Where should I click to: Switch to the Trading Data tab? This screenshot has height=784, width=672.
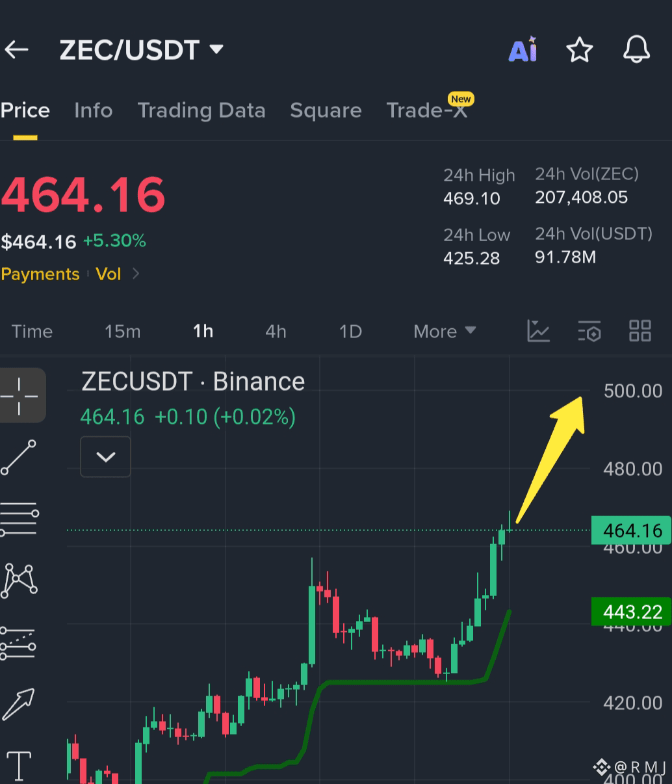point(201,111)
